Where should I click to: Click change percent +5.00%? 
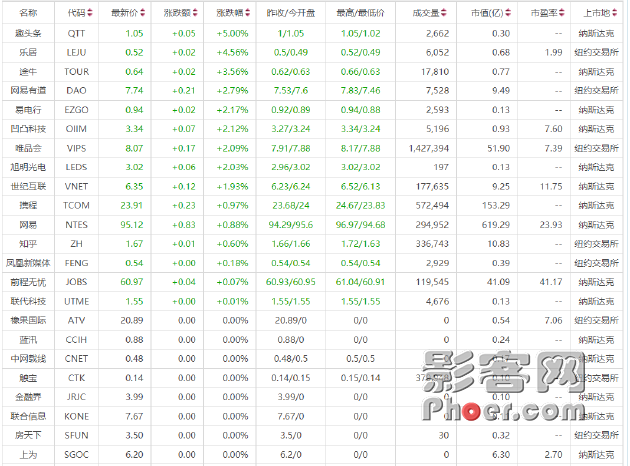pos(232,34)
